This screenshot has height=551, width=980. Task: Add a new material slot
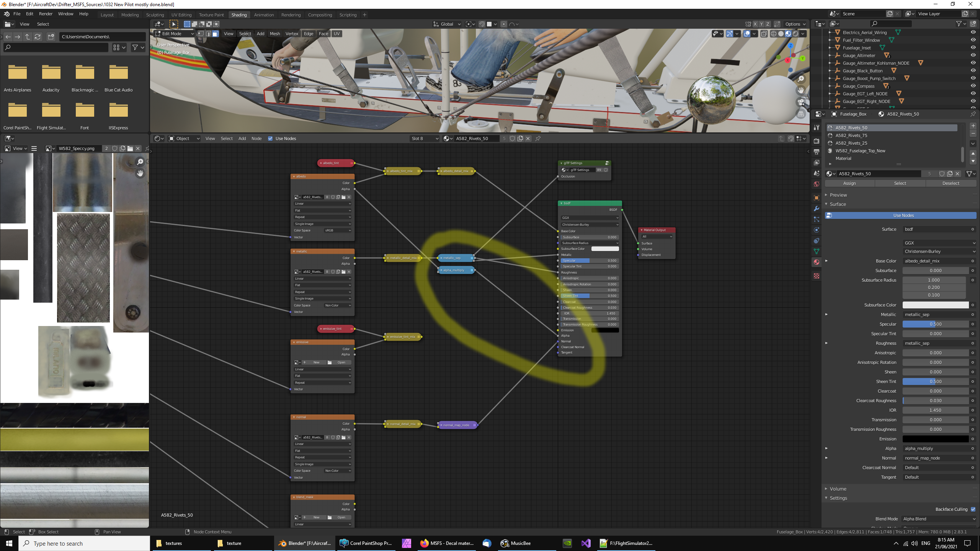tap(973, 126)
